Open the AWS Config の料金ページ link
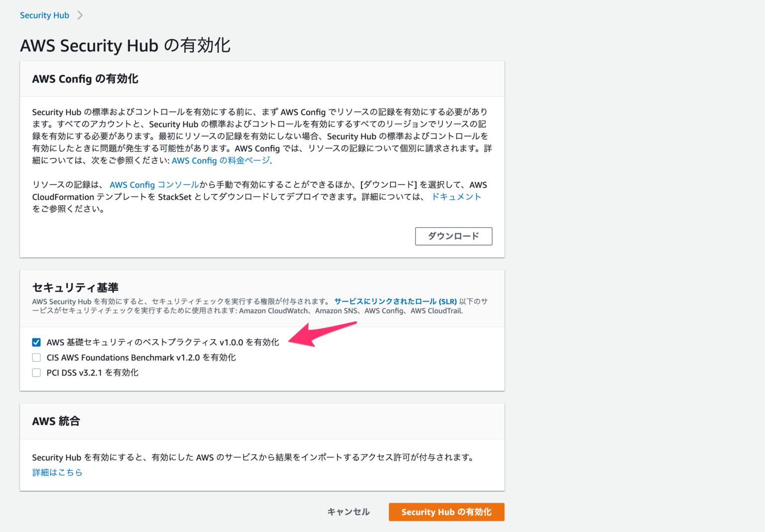This screenshot has width=765, height=532. pyautogui.click(x=220, y=160)
